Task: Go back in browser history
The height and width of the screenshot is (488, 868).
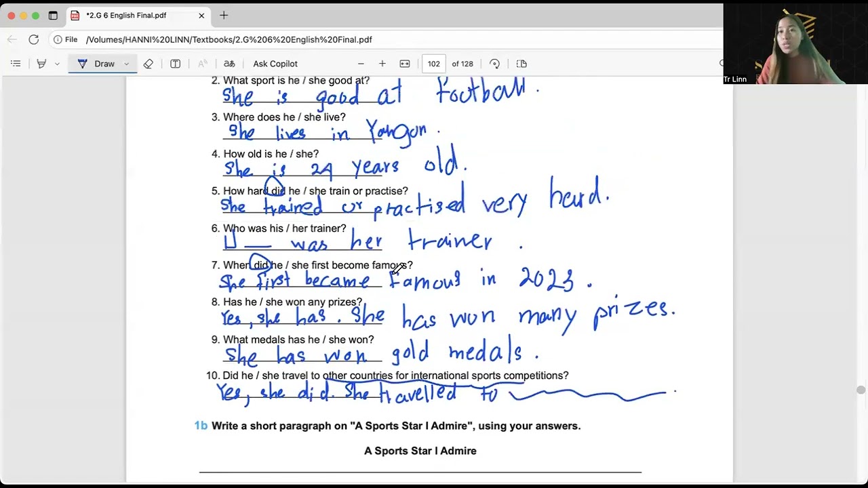Action: tap(12, 39)
